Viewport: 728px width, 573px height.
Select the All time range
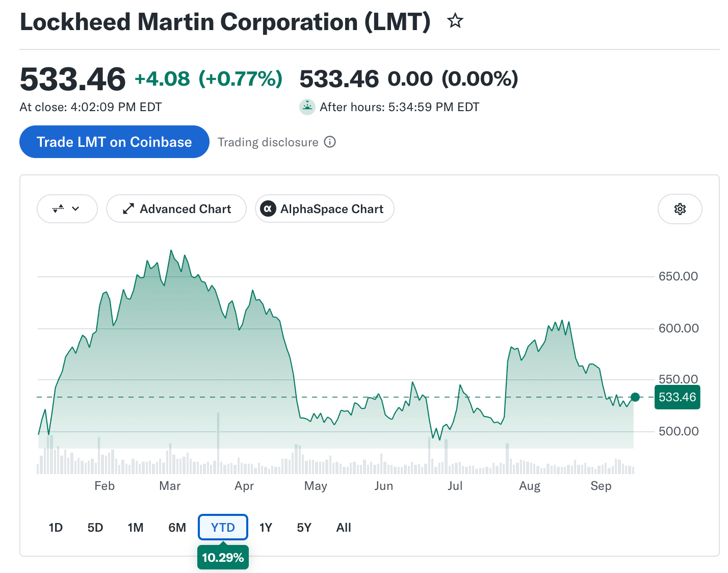pyautogui.click(x=344, y=528)
